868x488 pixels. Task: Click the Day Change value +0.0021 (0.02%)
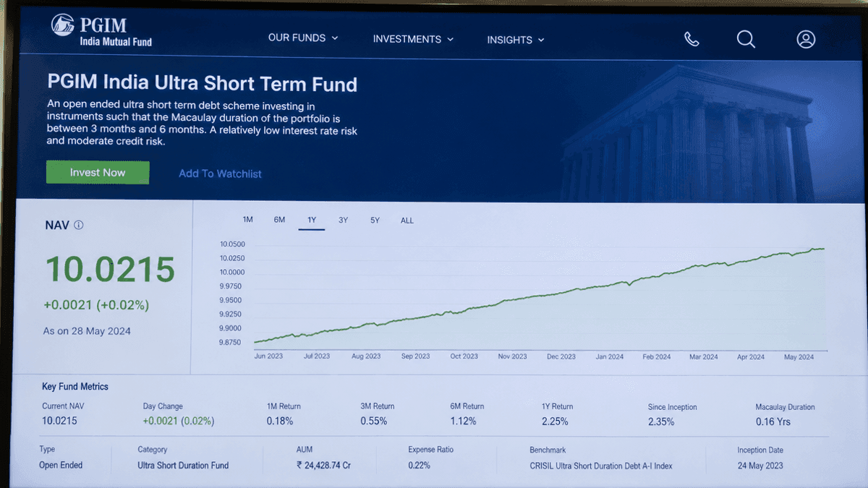(179, 421)
